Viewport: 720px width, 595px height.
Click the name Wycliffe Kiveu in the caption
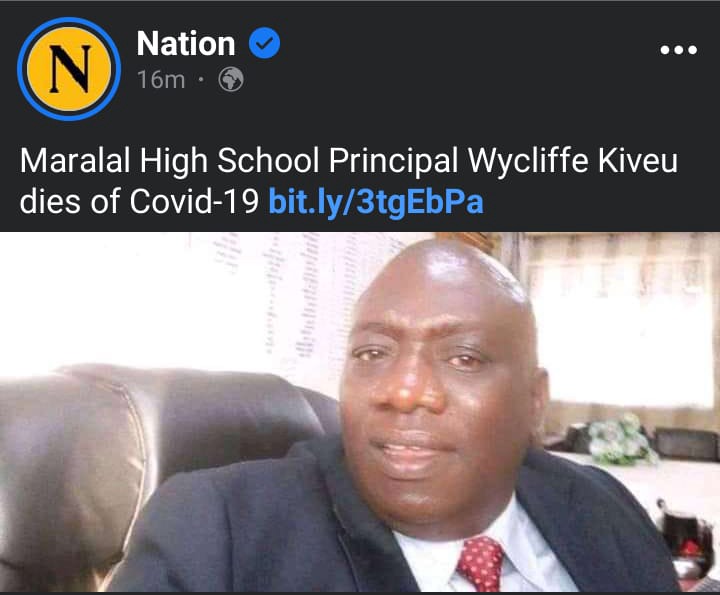(x=573, y=162)
